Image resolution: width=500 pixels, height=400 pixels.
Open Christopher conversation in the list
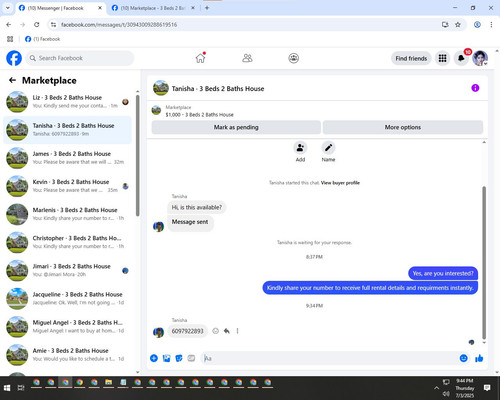point(67,242)
